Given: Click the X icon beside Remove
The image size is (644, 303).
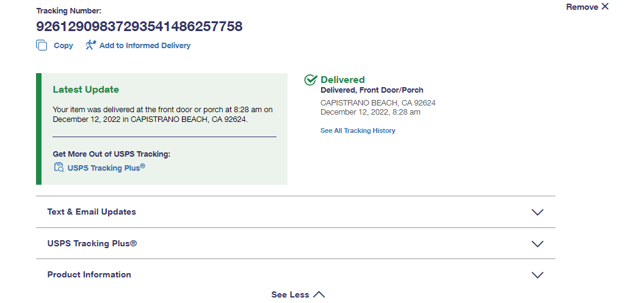Looking at the screenshot, I should point(605,7).
